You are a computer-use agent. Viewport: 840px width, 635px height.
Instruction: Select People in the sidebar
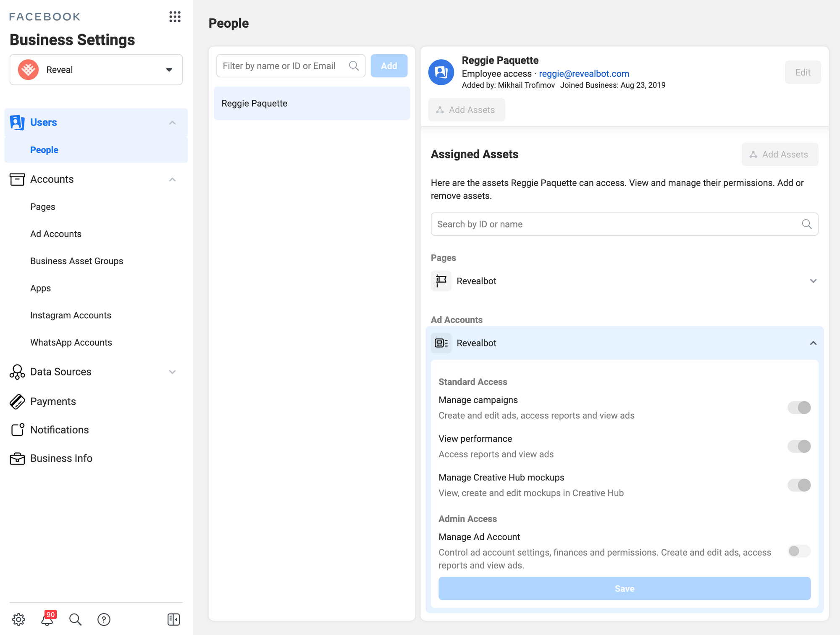pyautogui.click(x=96, y=150)
